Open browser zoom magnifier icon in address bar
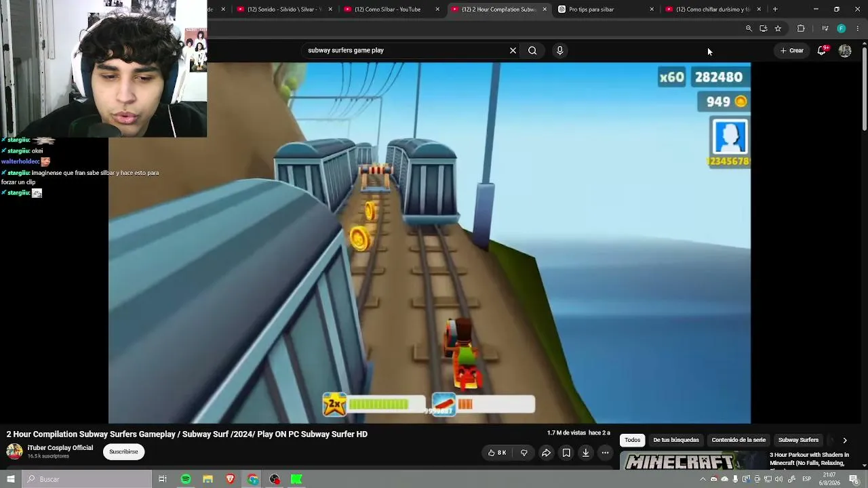This screenshot has height=488, width=868. [x=749, y=28]
